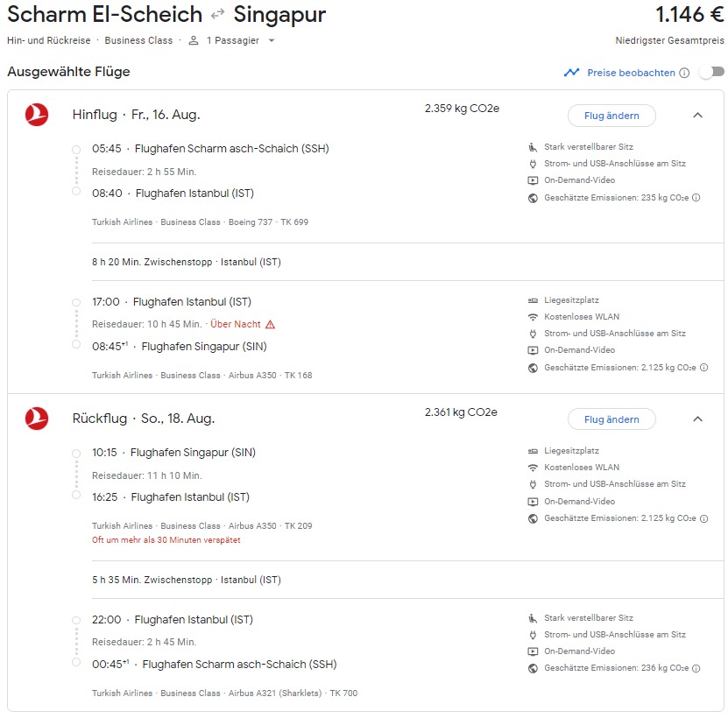This screenshot has width=728, height=718.
Task: Collapse the Rückflug flight details
Action: pos(697,419)
